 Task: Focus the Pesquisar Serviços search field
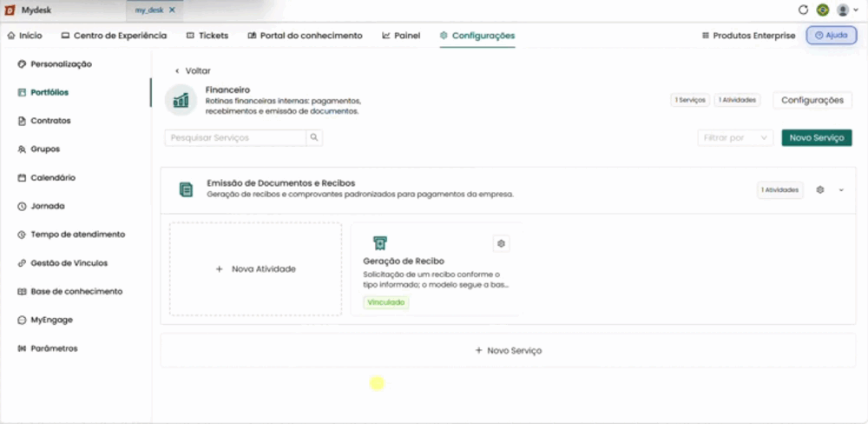click(235, 138)
